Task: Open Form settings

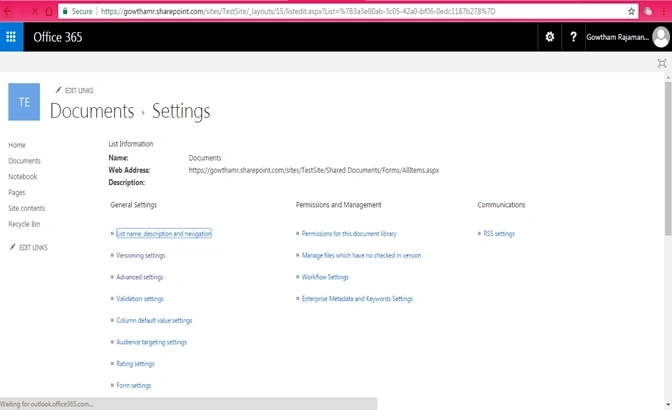Action: pos(134,385)
